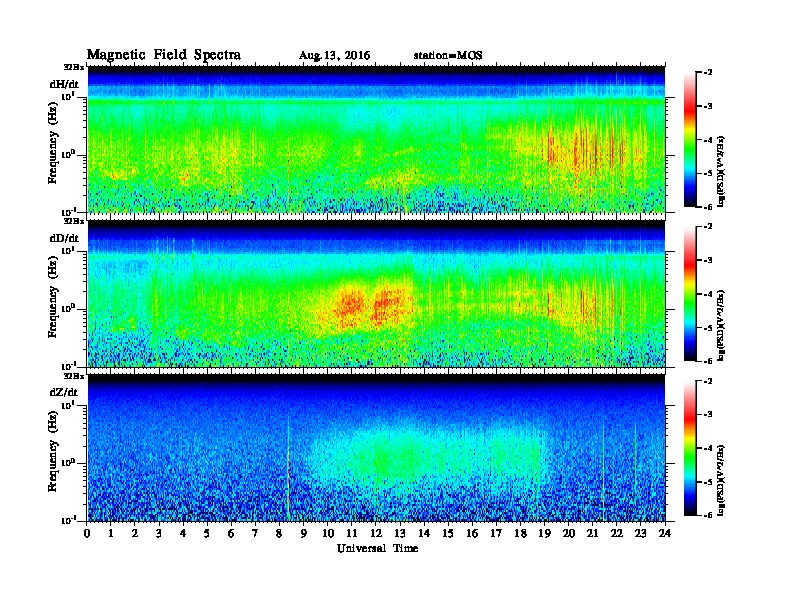The height and width of the screenshot is (612, 792).
Task: Click the "Aug. 13, 2016" date text
Action: pos(334,56)
